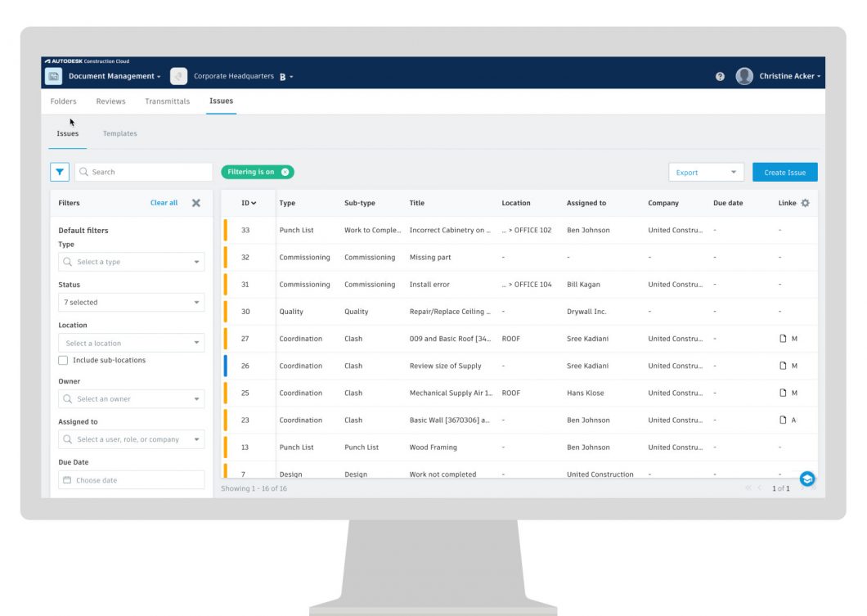Screen dimensions: 867x616
Task: Open issue titled Install error
Action: 429,284
